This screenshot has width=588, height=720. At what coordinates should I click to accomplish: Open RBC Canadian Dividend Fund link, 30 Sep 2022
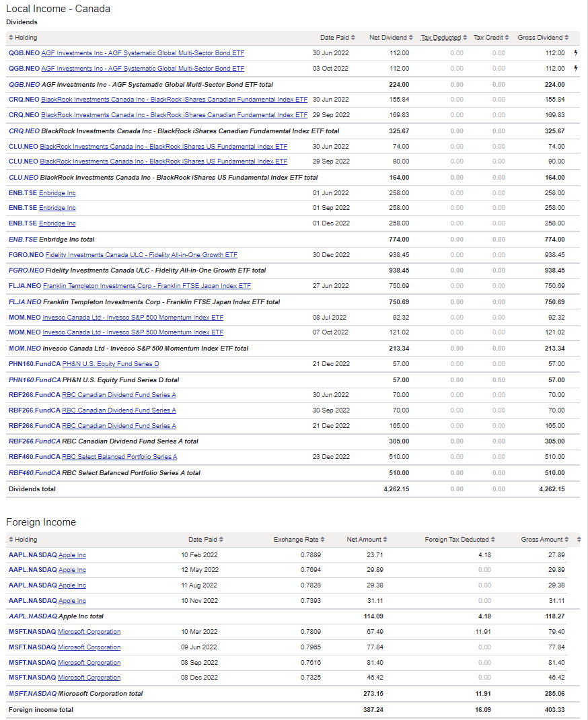point(119,410)
